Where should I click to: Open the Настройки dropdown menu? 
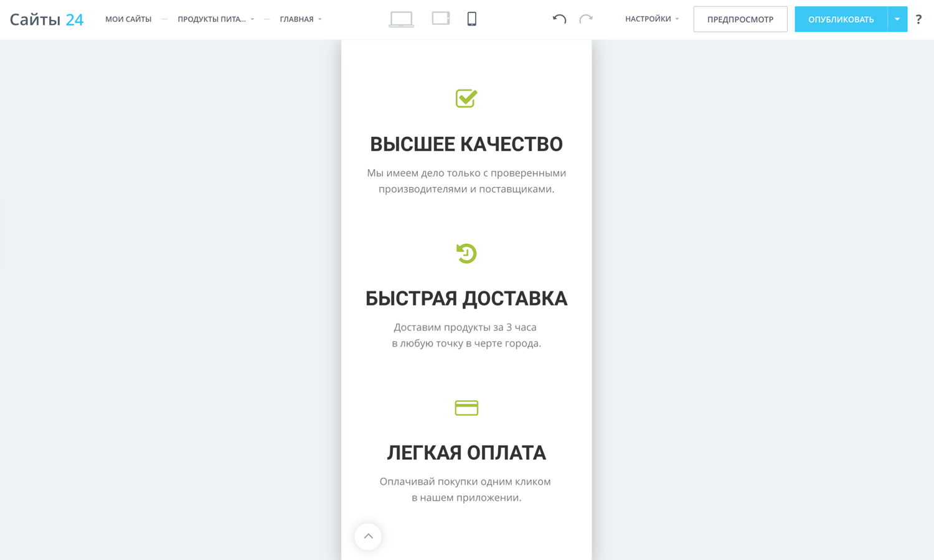tap(651, 19)
